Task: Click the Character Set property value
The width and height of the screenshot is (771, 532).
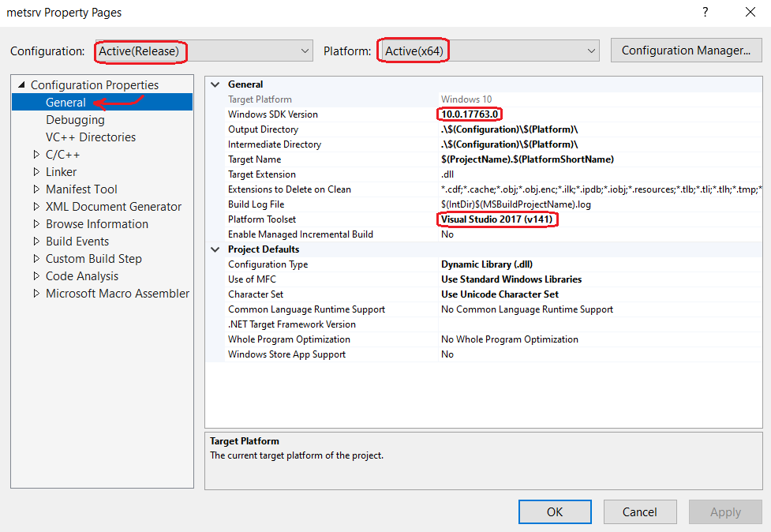Action: coord(500,294)
